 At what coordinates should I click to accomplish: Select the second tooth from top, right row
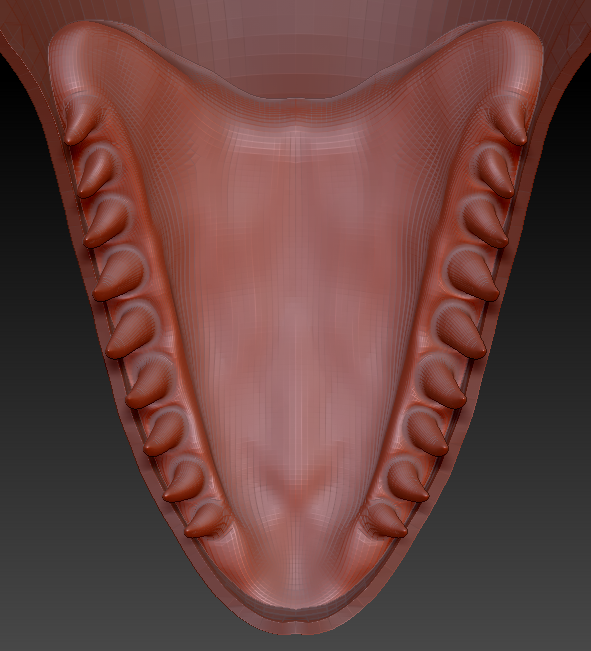pos(496,172)
